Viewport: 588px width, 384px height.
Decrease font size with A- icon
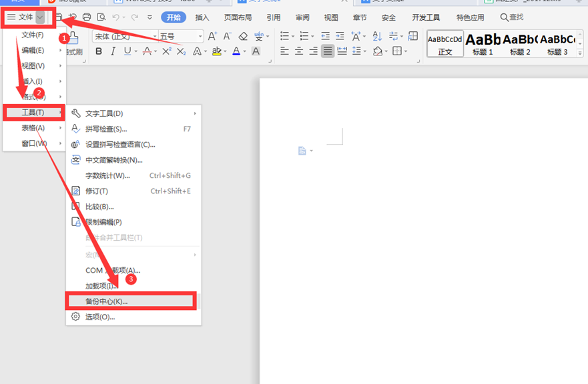[227, 36]
